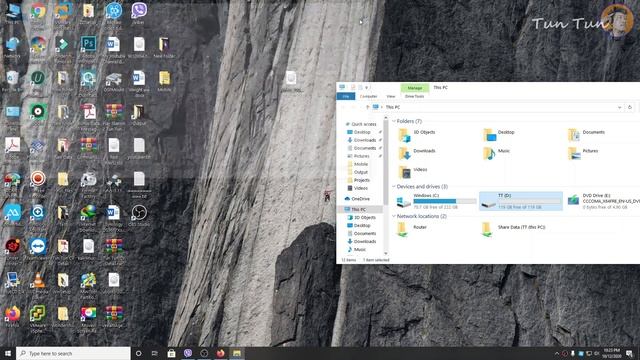The height and width of the screenshot is (360, 640).
Task: Open Projects in Quick access list
Action: (358, 180)
